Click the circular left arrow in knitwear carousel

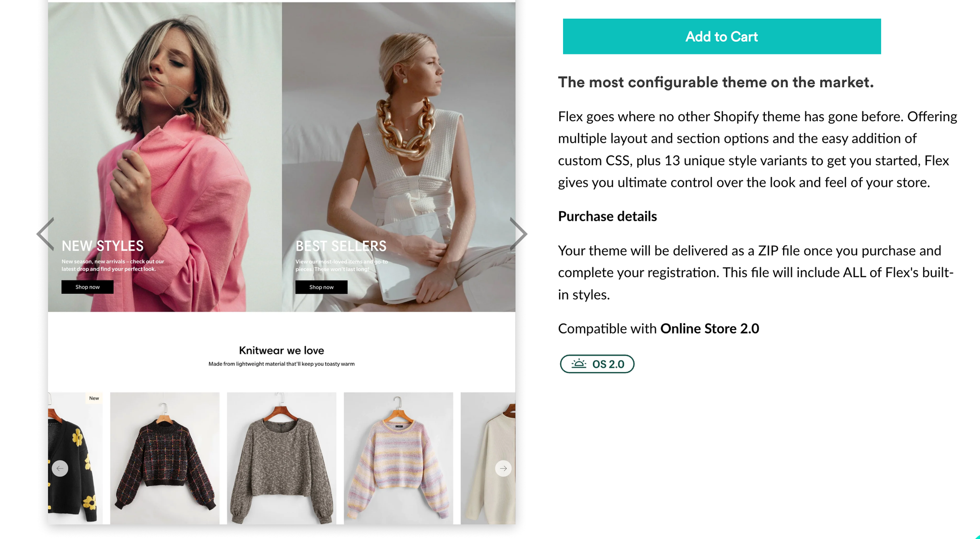(x=60, y=468)
